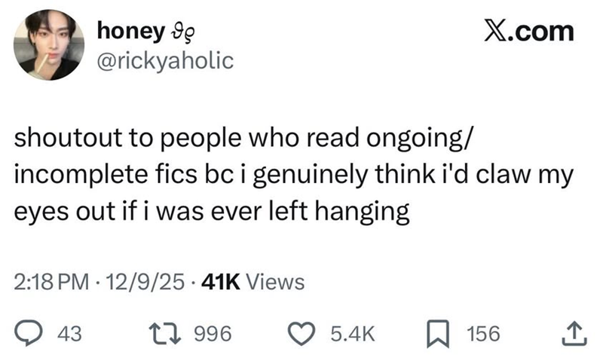Open the share upload icon
Viewport: 603px width, 364px height.
click(574, 333)
